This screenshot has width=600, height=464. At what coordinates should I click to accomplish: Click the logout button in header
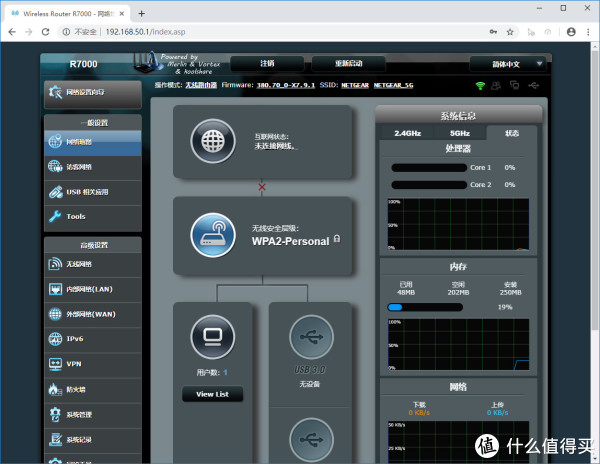coord(267,63)
